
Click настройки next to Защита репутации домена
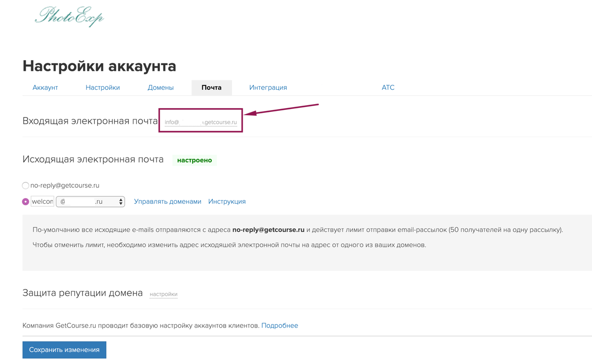pyautogui.click(x=163, y=294)
